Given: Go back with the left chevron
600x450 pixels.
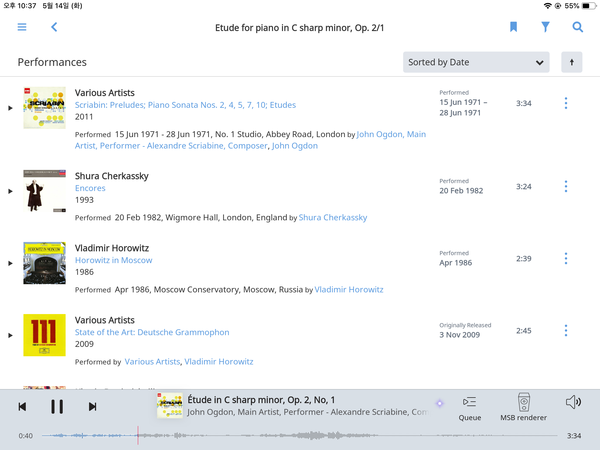Looking at the screenshot, I should pos(54,27).
